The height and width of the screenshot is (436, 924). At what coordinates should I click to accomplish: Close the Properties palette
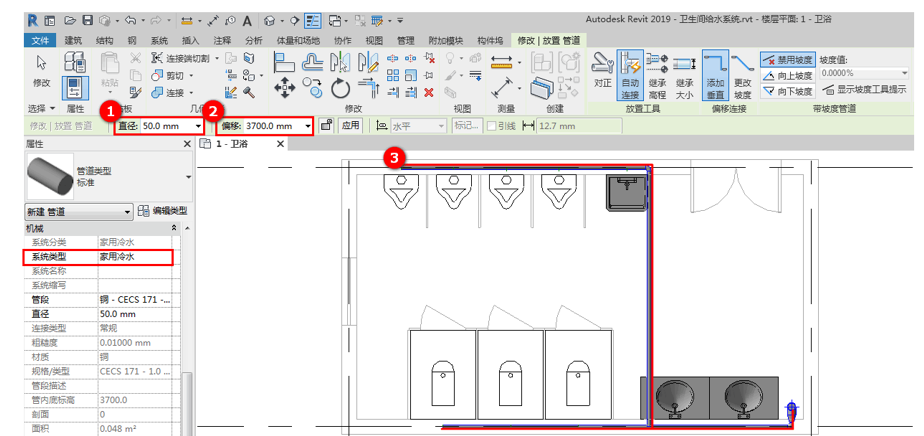click(187, 144)
